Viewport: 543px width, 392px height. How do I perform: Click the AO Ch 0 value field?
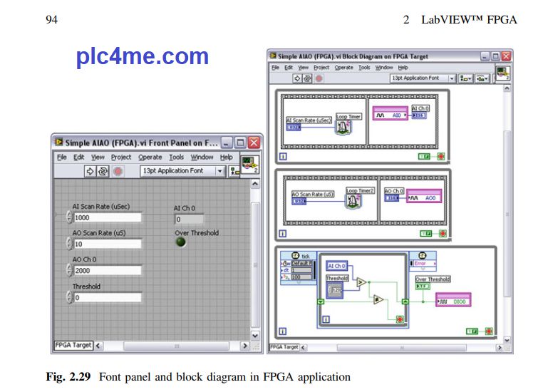[x=107, y=271]
